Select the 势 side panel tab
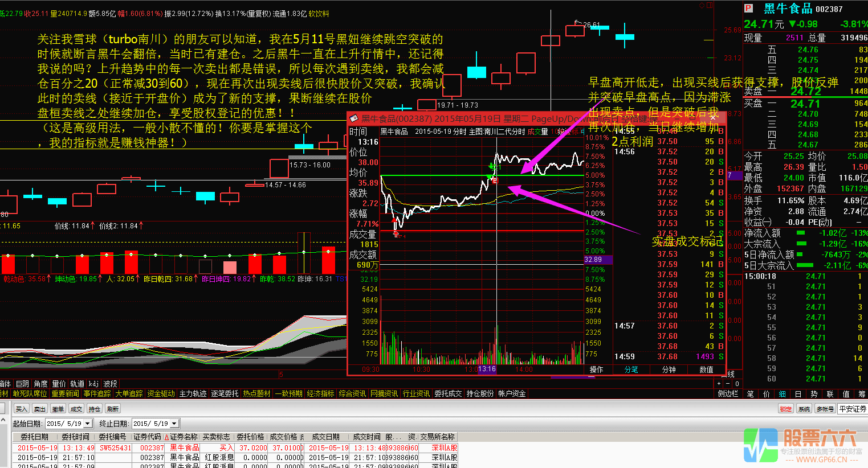This screenshot has width=868, height=468. [x=814, y=393]
